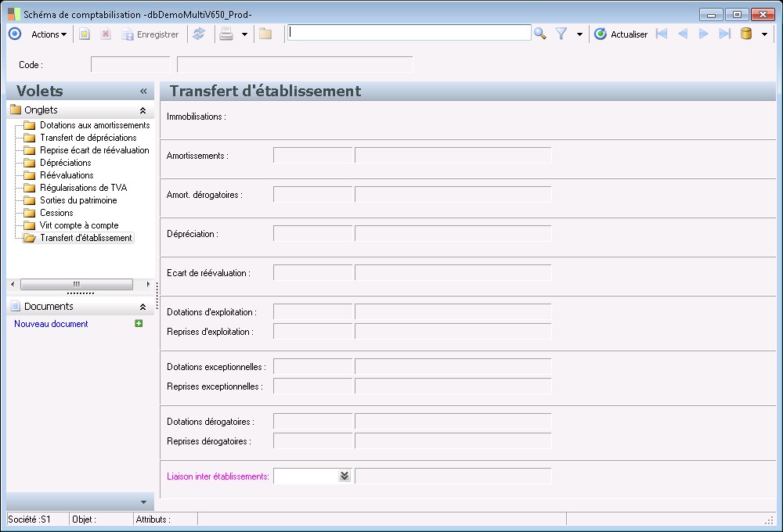Select Transfert de dépréciations tab
The width and height of the screenshot is (783, 532).
88,138
